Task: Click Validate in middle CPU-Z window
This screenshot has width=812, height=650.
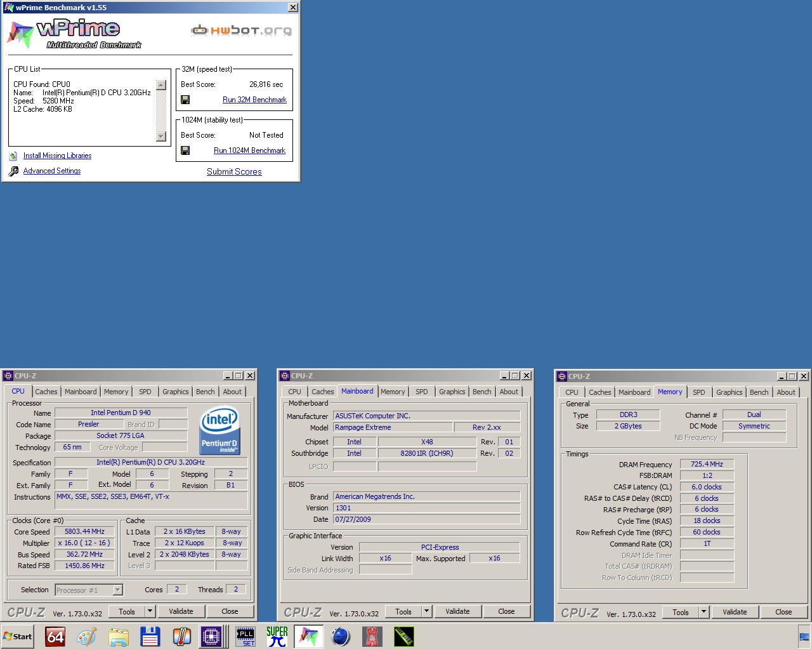Action: pos(457,611)
